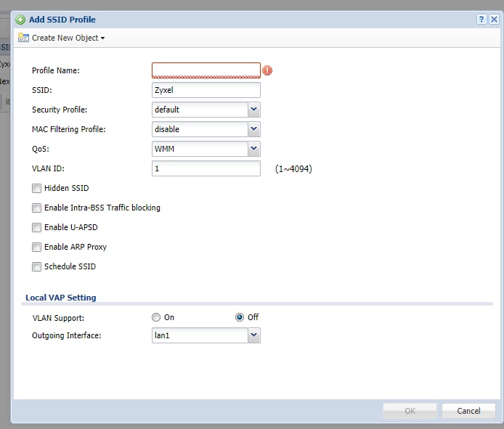504x429 pixels.
Task: Click the Create New Object list icon
Action: [23, 38]
